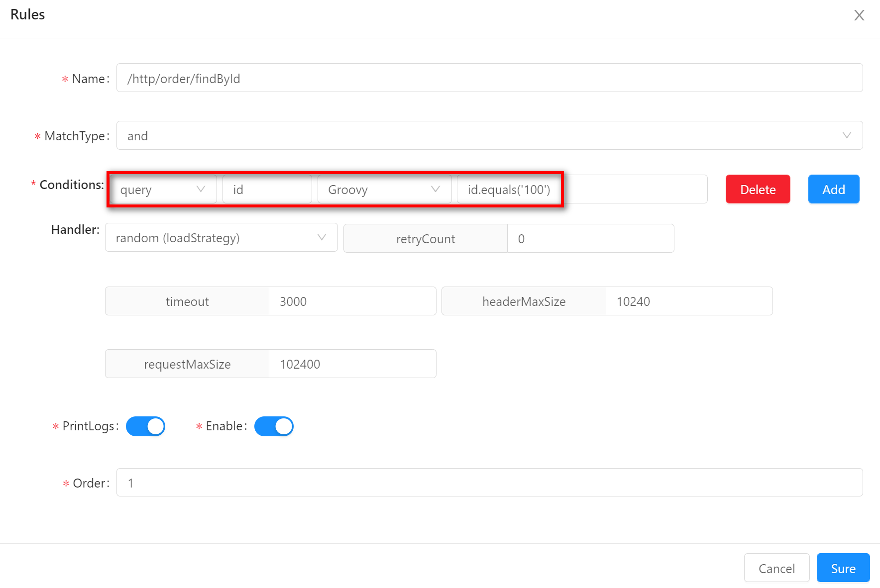Click the id parameter name field
The height and width of the screenshot is (588, 880).
coord(267,190)
